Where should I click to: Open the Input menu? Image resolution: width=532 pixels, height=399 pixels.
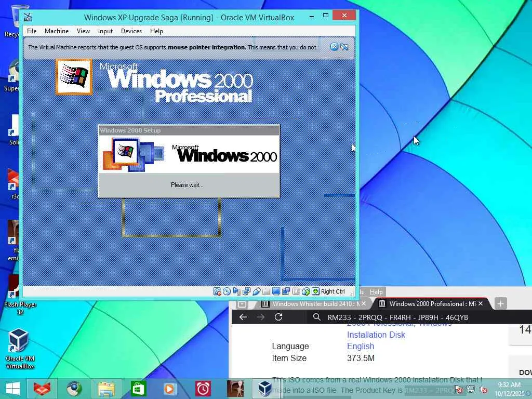pyautogui.click(x=105, y=31)
